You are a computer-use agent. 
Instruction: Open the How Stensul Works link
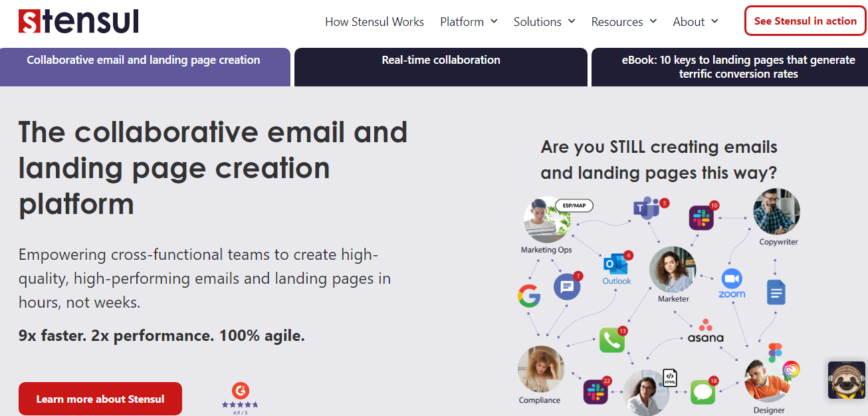click(x=374, y=22)
